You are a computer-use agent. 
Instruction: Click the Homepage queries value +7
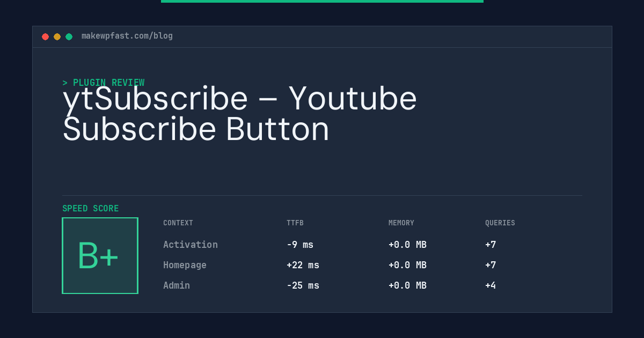(491, 265)
